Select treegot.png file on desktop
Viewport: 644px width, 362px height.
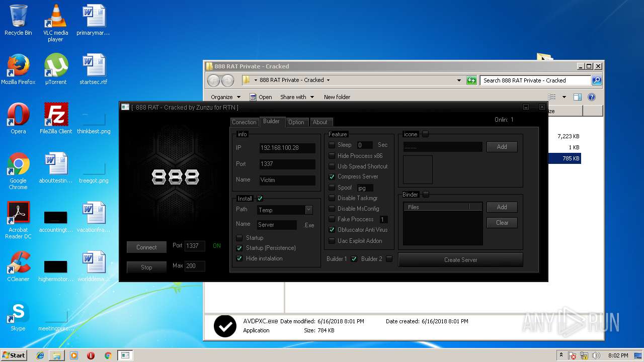point(94,173)
